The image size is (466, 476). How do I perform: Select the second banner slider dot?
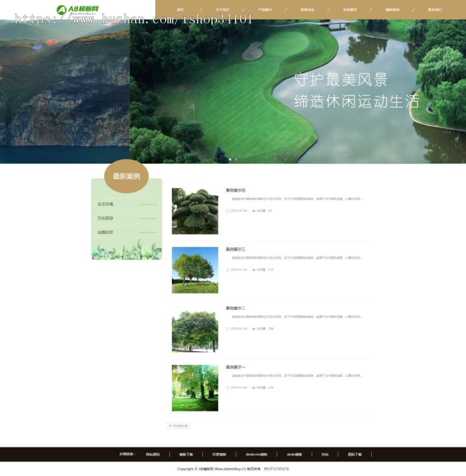(236, 159)
